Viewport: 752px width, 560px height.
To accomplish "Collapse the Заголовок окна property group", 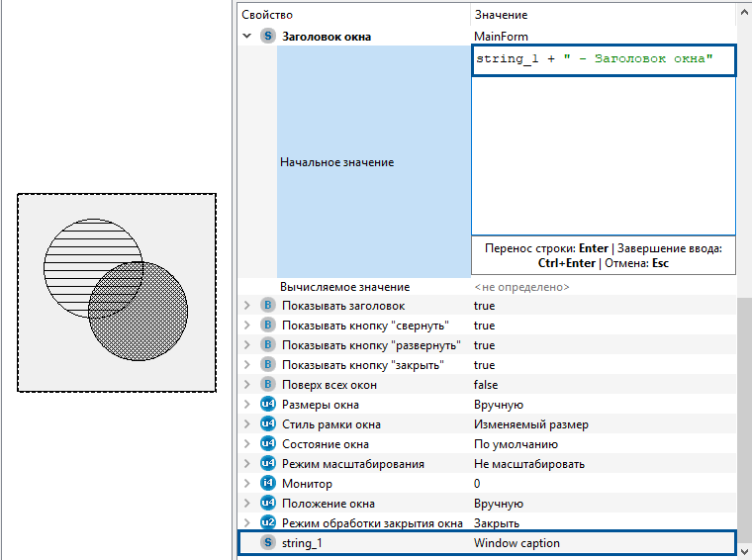I will tap(247, 37).
